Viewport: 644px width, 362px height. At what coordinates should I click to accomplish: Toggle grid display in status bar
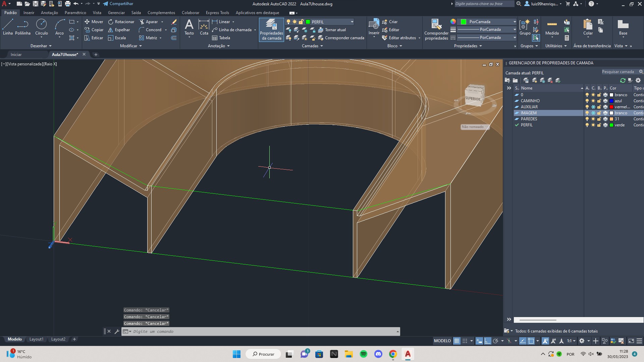click(x=457, y=341)
